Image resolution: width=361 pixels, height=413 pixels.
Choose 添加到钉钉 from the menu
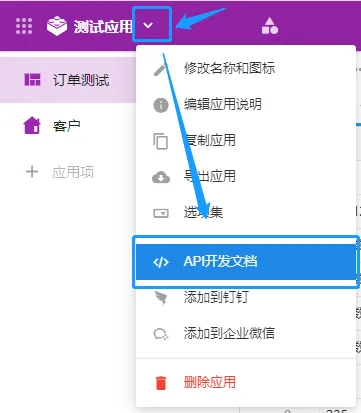click(x=246, y=297)
